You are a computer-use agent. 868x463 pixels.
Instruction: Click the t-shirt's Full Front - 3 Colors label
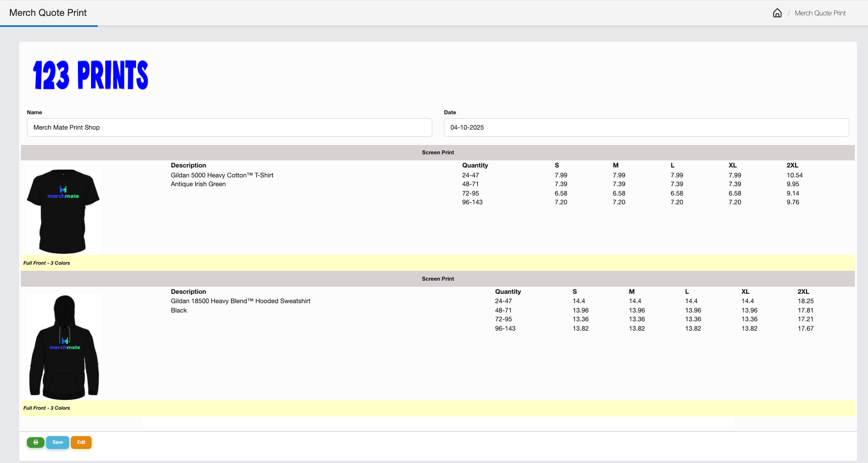click(x=47, y=263)
